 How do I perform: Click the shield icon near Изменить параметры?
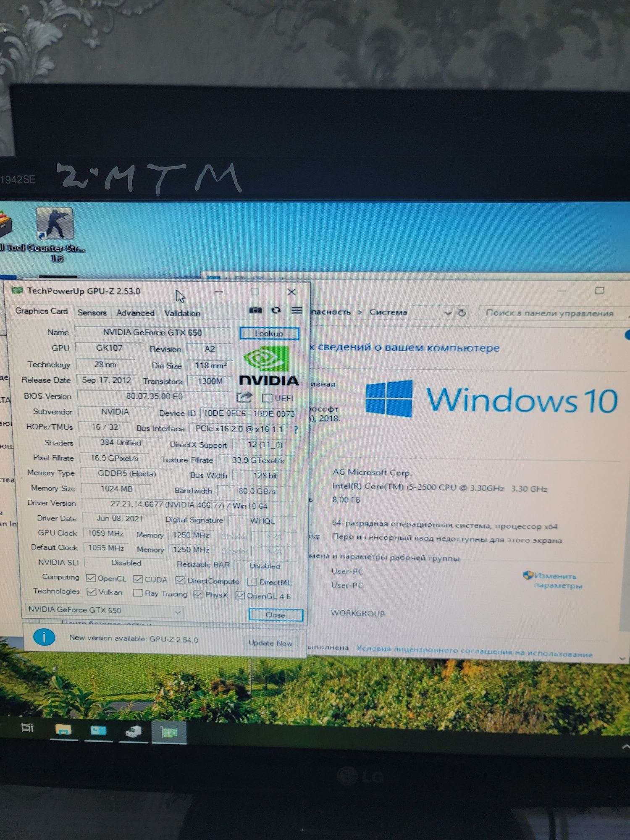pyautogui.click(x=528, y=575)
